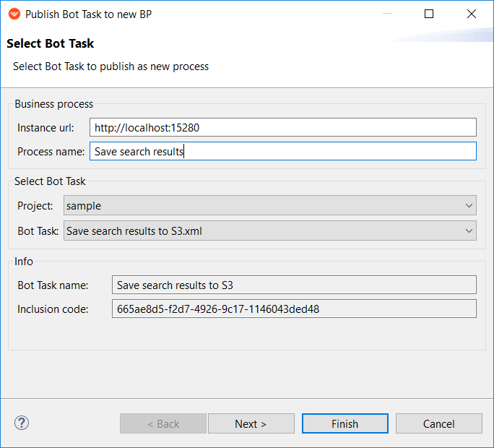Open the Bot Task dropdown list

tap(270, 231)
